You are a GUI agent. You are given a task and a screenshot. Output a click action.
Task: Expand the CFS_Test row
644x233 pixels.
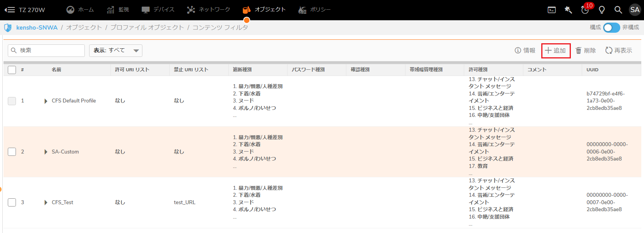(x=46, y=202)
